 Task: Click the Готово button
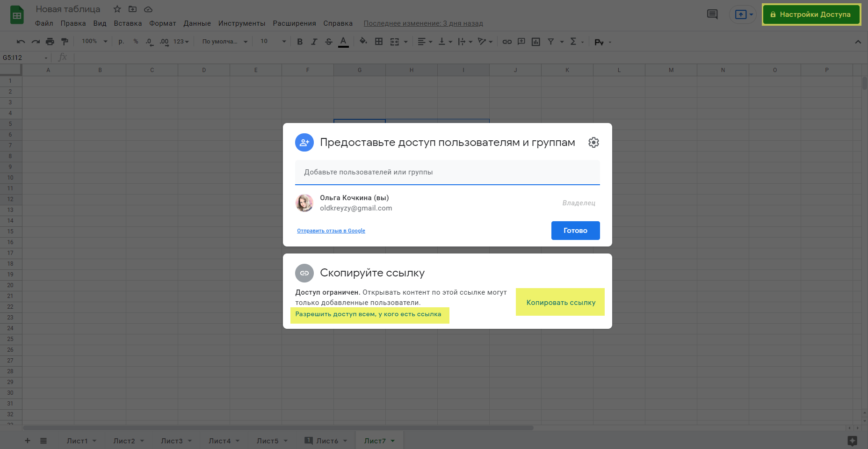pyautogui.click(x=575, y=231)
